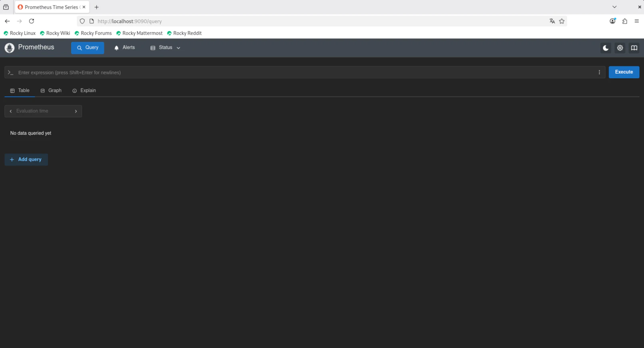Open a new browser tab with plus

click(x=96, y=7)
